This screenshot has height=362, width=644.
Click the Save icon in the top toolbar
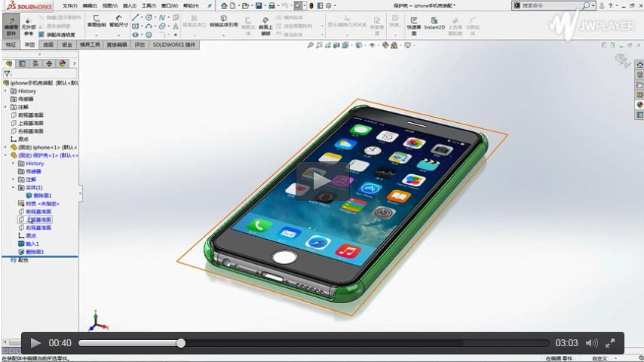pos(258,6)
